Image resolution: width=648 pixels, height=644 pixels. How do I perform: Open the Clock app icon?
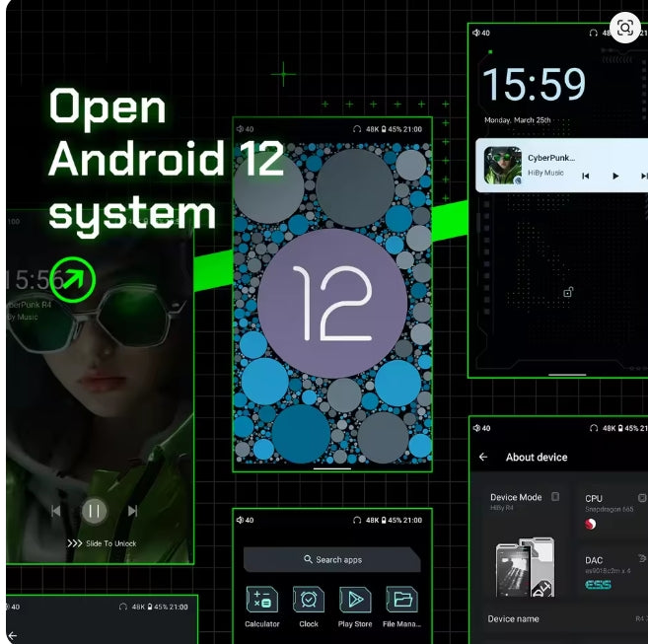click(309, 600)
